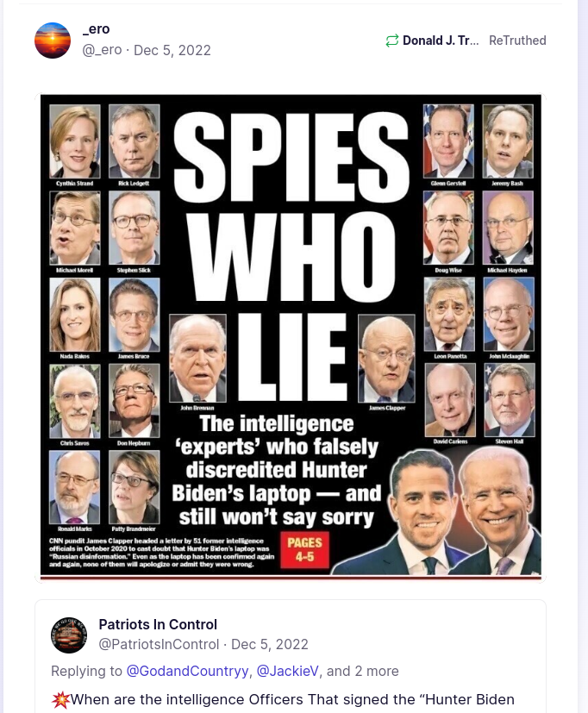
Task: Click the green ReTruth arrows icon
Action: point(392,41)
